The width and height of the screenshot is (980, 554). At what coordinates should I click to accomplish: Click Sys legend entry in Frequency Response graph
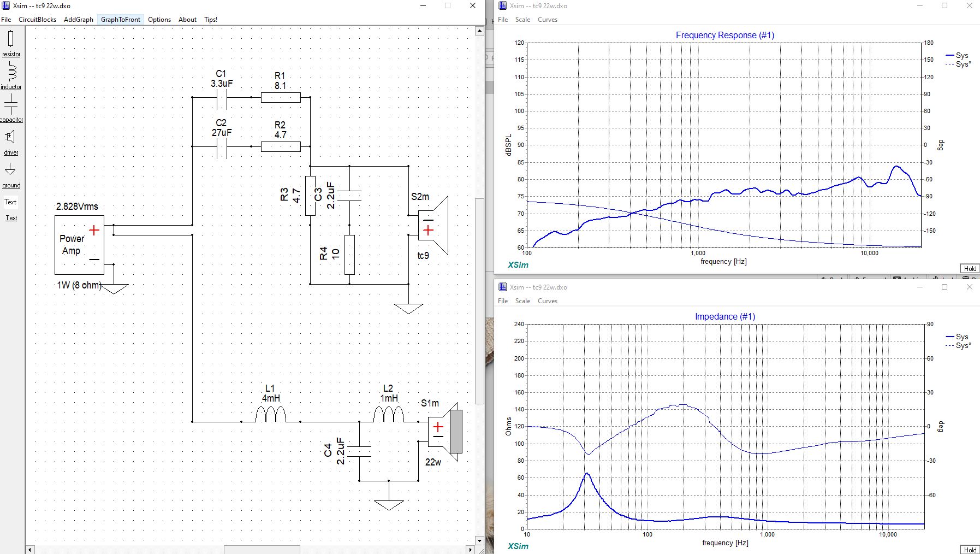[957, 56]
